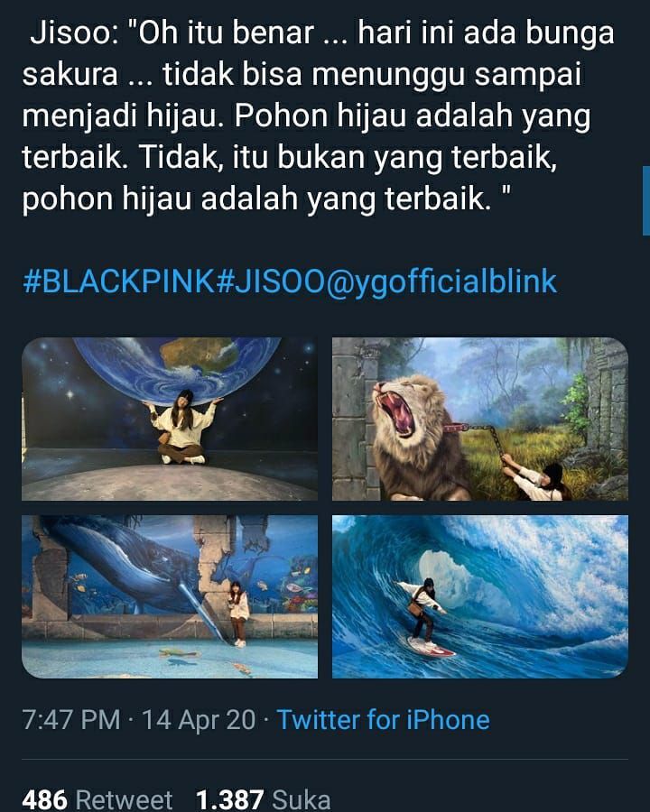Open the #BLACKPINK hashtag link
This screenshot has width=650, height=812.
coord(118,281)
